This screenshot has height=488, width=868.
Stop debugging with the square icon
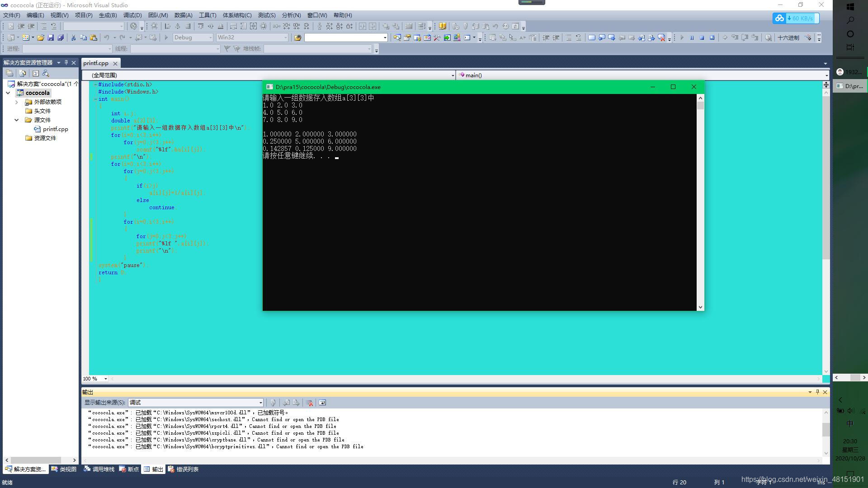click(x=702, y=38)
